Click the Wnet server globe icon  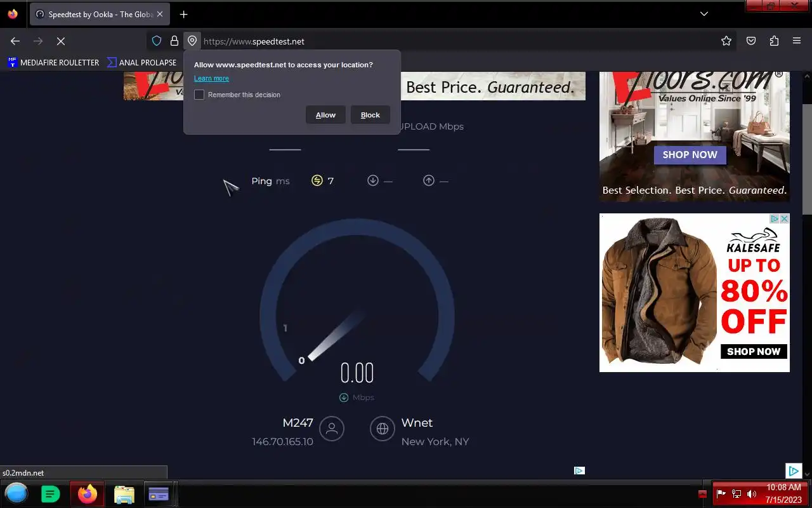(x=383, y=429)
